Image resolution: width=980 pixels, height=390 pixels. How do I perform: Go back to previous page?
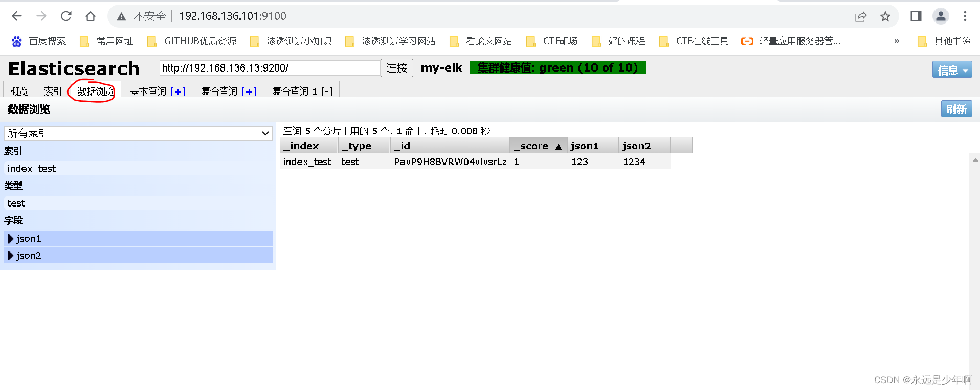click(x=17, y=16)
